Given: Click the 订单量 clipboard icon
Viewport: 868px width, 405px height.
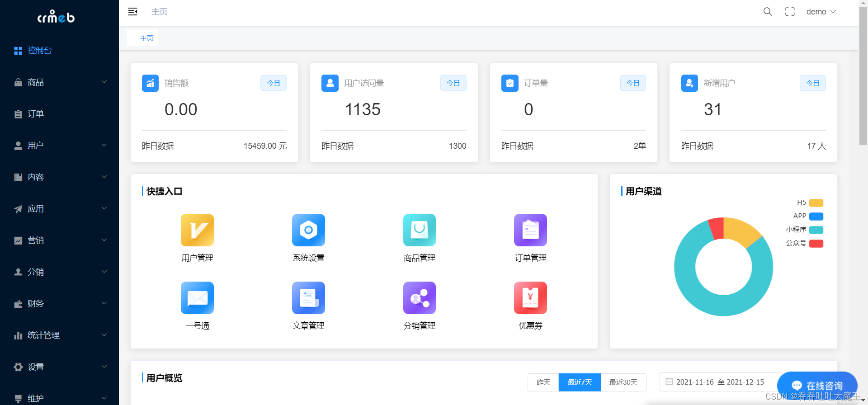Looking at the screenshot, I should coord(510,83).
